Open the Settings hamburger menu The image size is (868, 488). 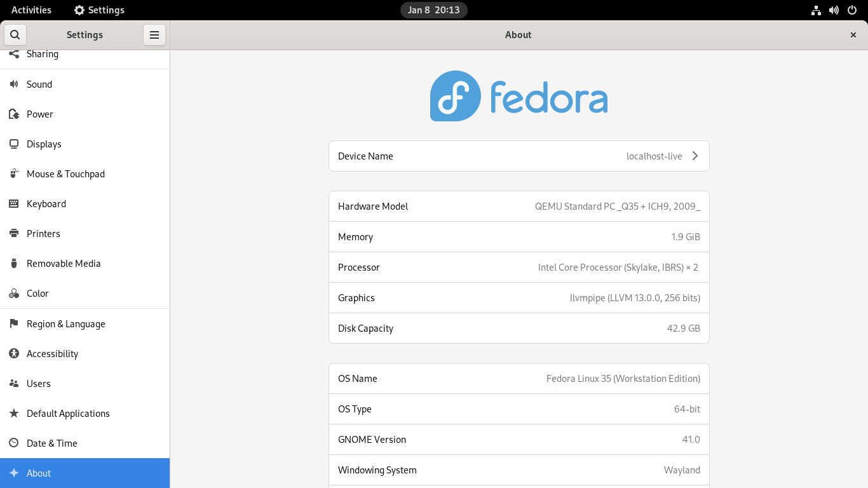pos(154,35)
